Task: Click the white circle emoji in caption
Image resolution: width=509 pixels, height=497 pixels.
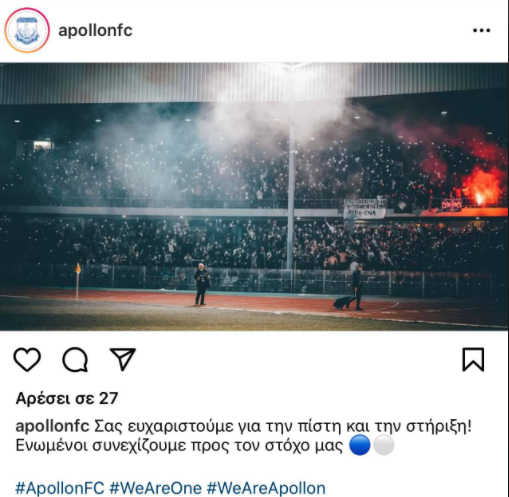Action: click(x=384, y=445)
